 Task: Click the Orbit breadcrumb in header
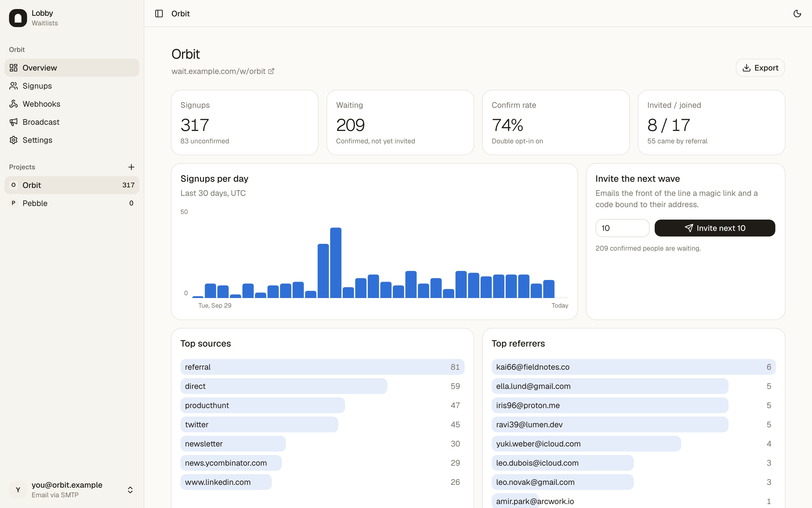pos(180,14)
